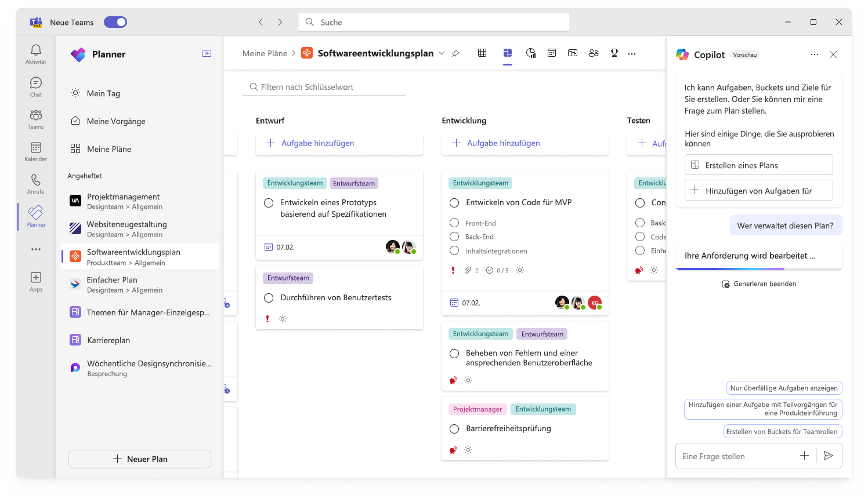Go back with the navigation arrow

(261, 22)
